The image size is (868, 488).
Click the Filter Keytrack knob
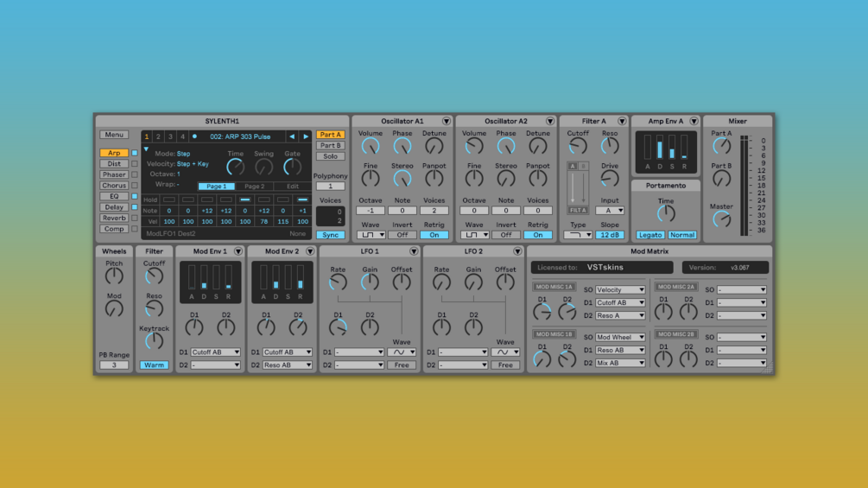pyautogui.click(x=154, y=341)
